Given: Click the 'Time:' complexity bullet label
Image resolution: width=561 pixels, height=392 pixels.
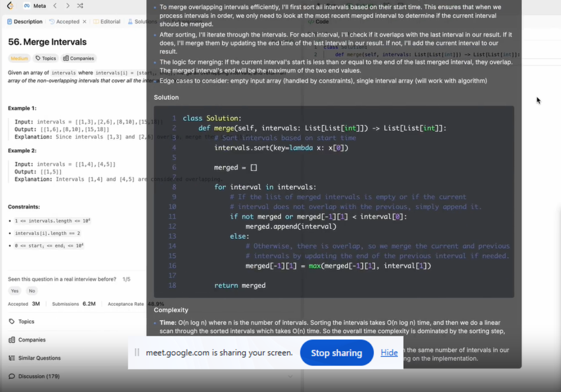Looking at the screenshot, I should pos(168,323).
